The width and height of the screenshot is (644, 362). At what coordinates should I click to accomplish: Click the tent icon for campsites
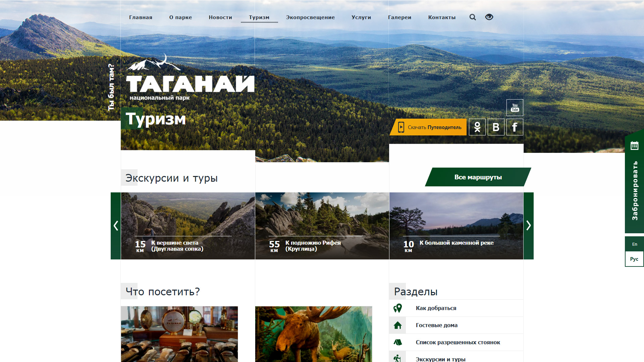(x=397, y=342)
